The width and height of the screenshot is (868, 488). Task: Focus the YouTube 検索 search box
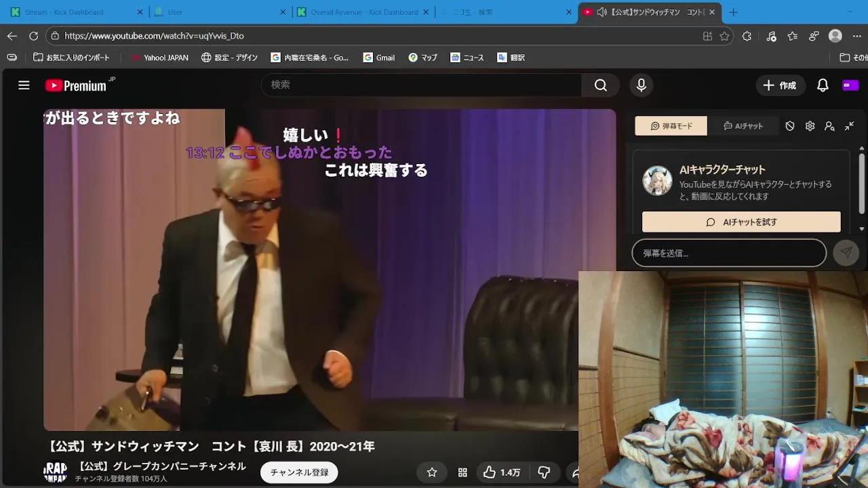point(422,85)
